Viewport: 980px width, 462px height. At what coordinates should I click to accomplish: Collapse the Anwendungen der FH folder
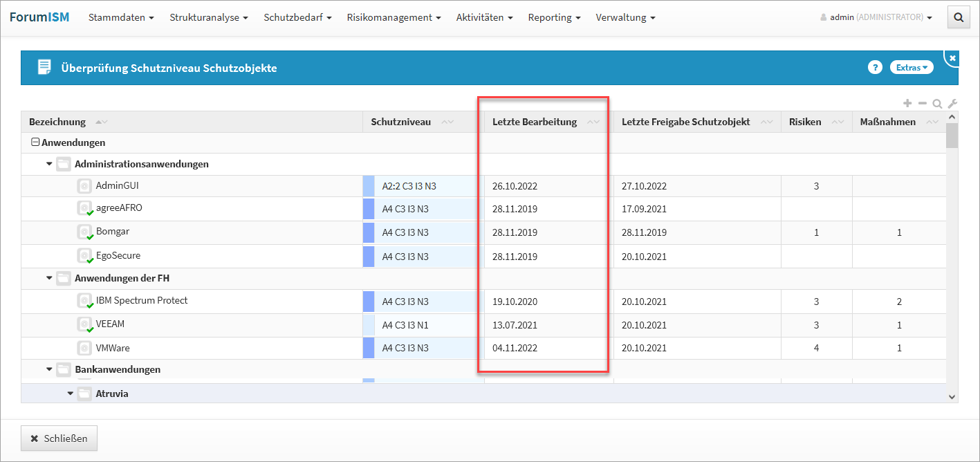pos(49,278)
